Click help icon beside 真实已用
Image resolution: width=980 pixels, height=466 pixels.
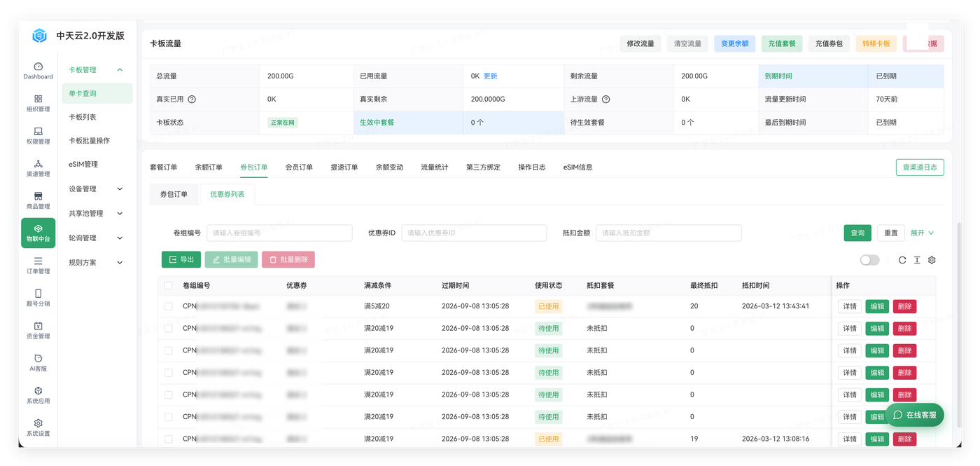(x=192, y=100)
